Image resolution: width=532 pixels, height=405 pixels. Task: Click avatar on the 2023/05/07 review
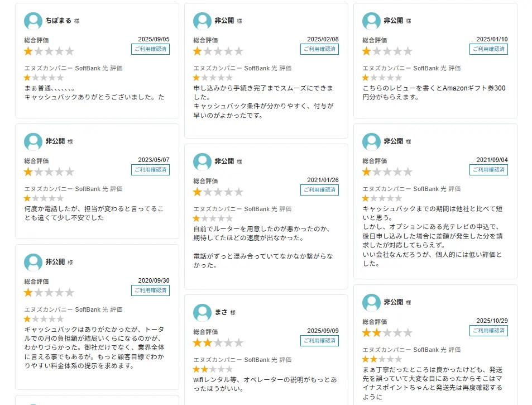(33, 142)
